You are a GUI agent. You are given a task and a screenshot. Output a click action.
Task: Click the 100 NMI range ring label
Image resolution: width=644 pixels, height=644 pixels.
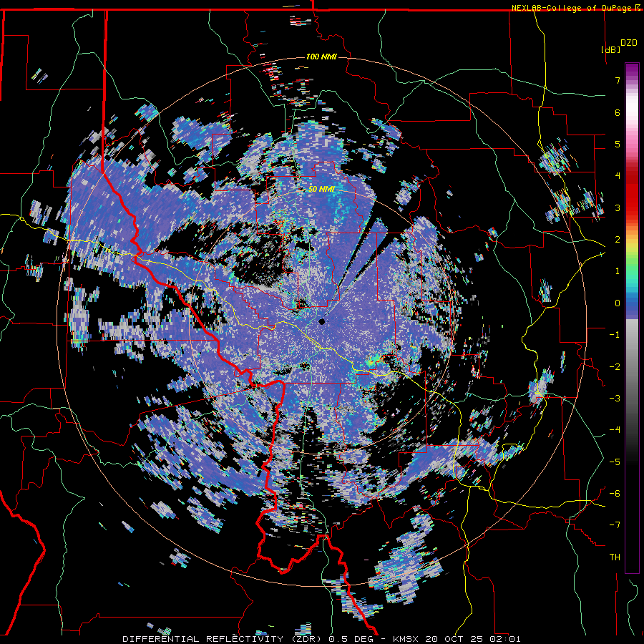click(321, 57)
